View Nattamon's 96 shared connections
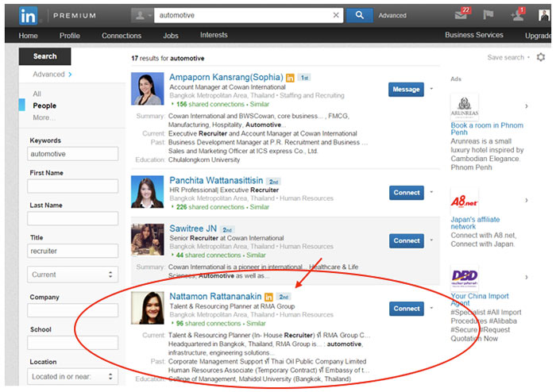This screenshot has width=556, height=392. click(x=208, y=323)
